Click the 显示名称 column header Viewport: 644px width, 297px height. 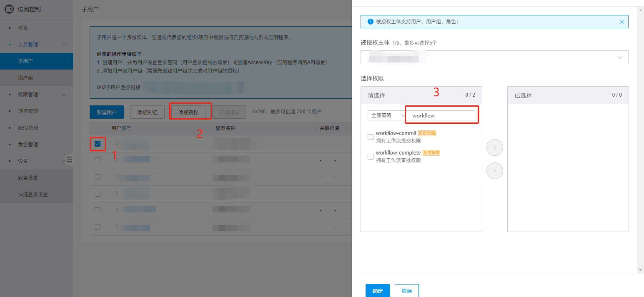[226, 128]
